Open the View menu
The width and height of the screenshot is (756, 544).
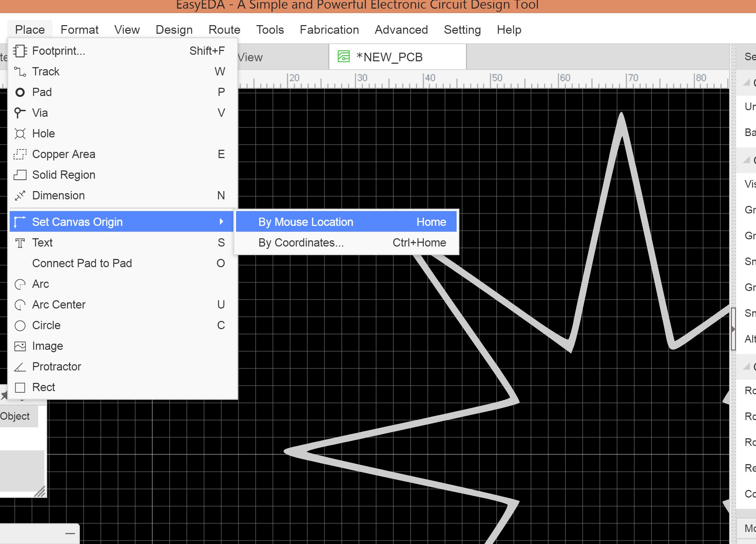pyautogui.click(x=127, y=30)
